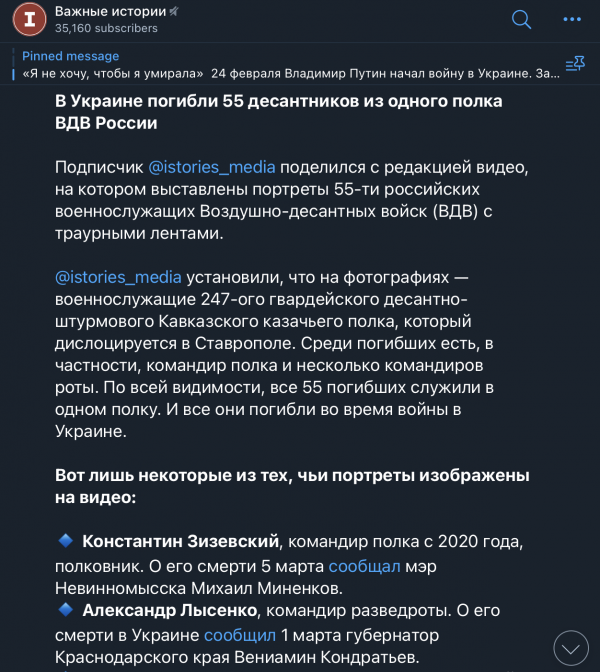This screenshot has width=600, height=672.
Task: Click the pinned message preview text
Action: (291, 74)
